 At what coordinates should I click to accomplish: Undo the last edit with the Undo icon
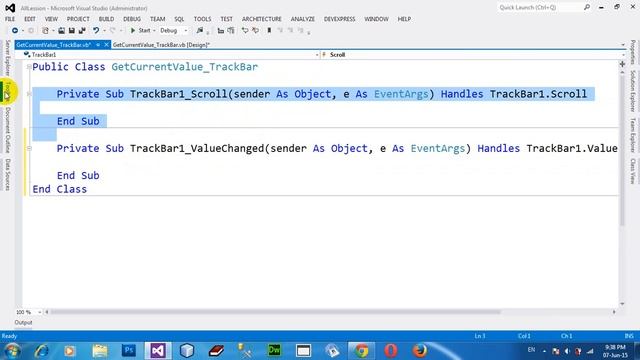[96, 31]
